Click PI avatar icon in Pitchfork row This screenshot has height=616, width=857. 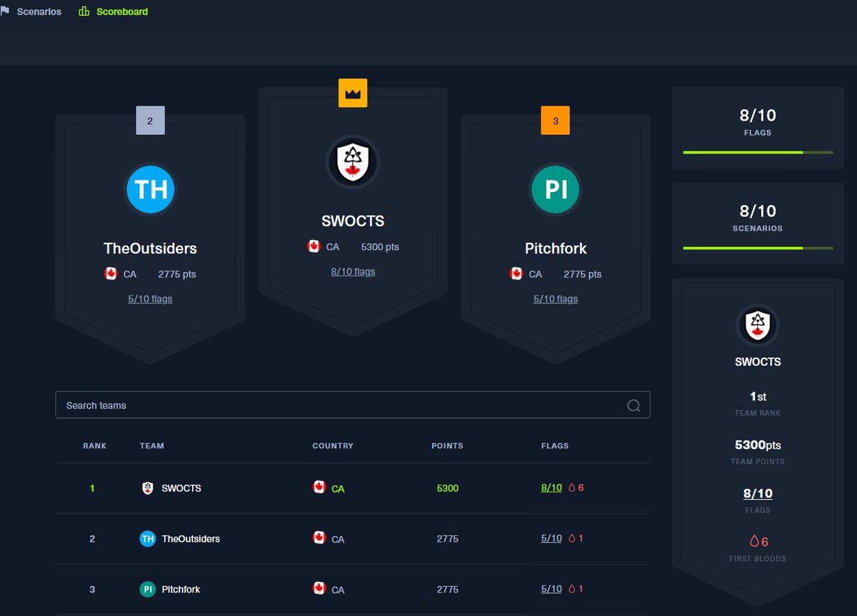[148, 590]
